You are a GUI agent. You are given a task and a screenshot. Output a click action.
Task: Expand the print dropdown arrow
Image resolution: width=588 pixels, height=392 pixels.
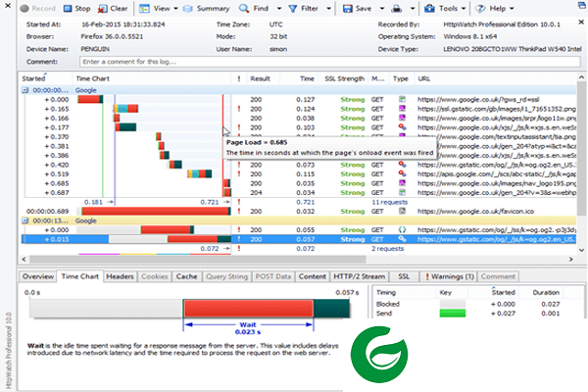click(x=413, y=8)
